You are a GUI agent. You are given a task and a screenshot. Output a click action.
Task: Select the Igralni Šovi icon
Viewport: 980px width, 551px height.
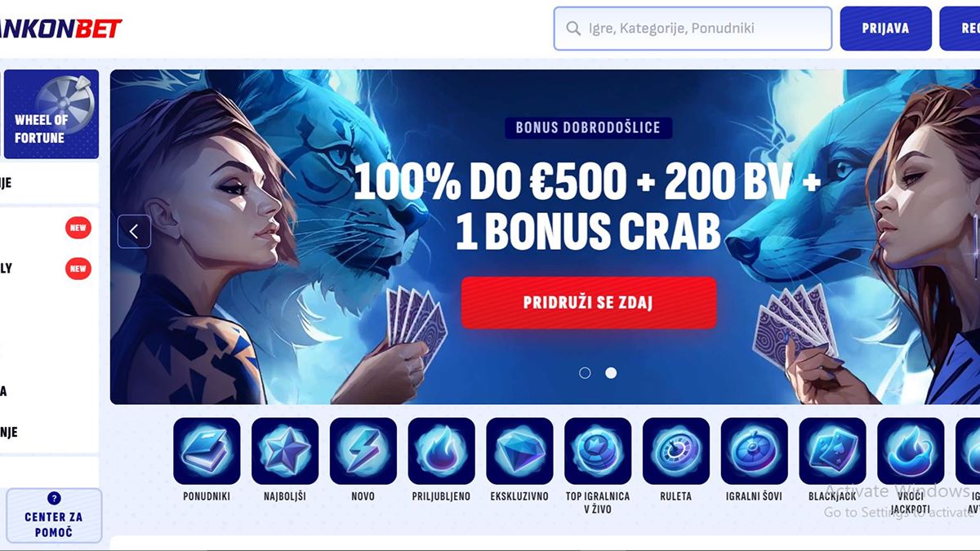click(x=755, y=451)
